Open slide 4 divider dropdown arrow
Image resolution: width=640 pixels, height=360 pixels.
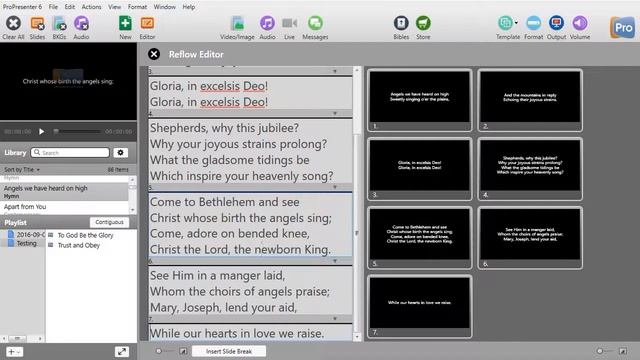335,113
